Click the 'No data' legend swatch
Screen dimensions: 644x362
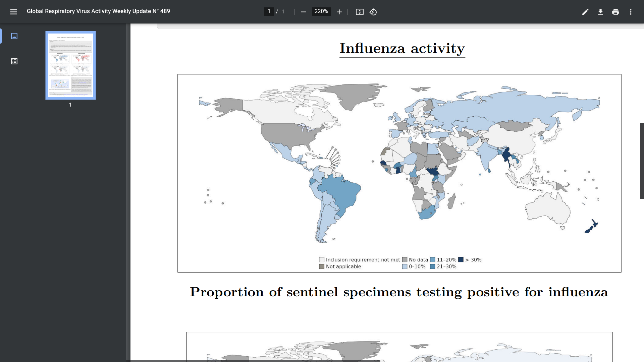point(405,259)
